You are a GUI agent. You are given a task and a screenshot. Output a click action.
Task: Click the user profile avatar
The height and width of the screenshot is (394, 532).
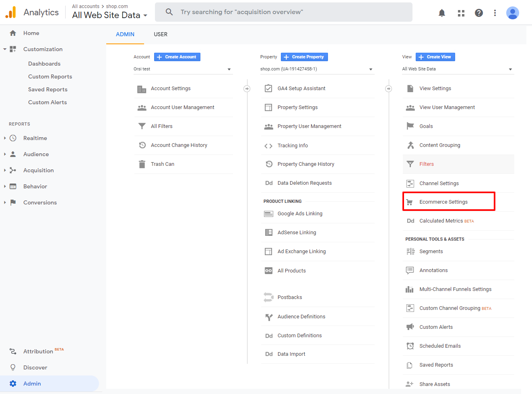[x=512, y=13]
